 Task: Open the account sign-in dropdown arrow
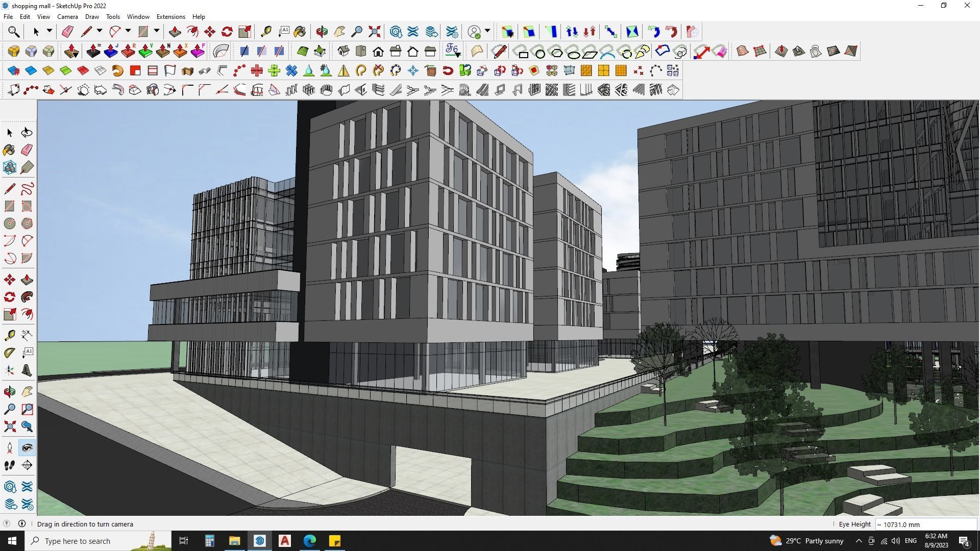487,32
